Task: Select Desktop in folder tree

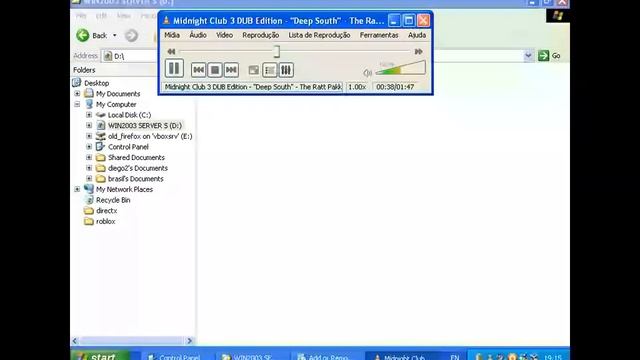Action: coord(96,83)
